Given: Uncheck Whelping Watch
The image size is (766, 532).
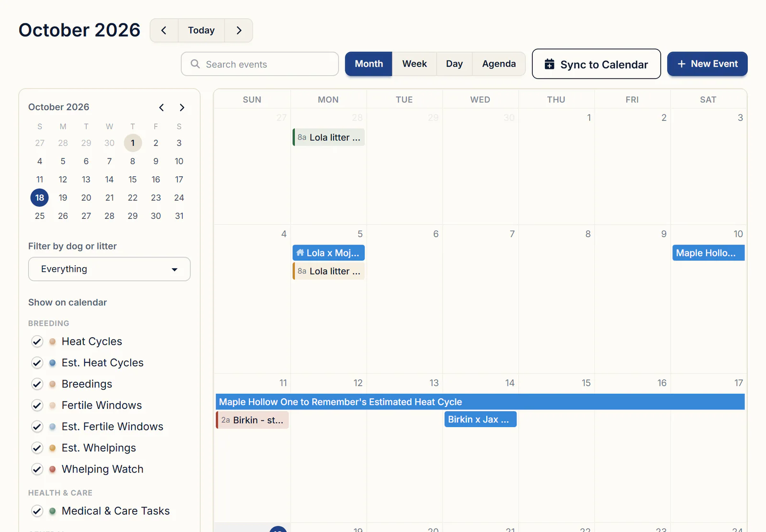Looking at the screenshot, I should pyautogui.click(x=37, y=469).
